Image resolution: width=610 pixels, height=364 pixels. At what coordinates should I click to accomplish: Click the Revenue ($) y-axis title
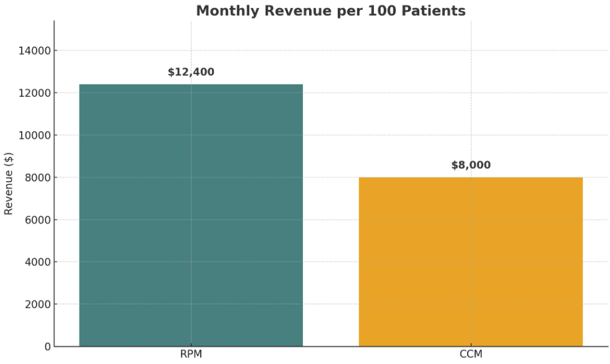point(9,184)
